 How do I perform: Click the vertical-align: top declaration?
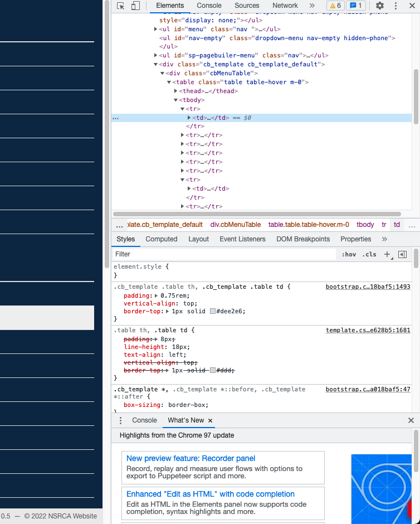coord(160,303)
